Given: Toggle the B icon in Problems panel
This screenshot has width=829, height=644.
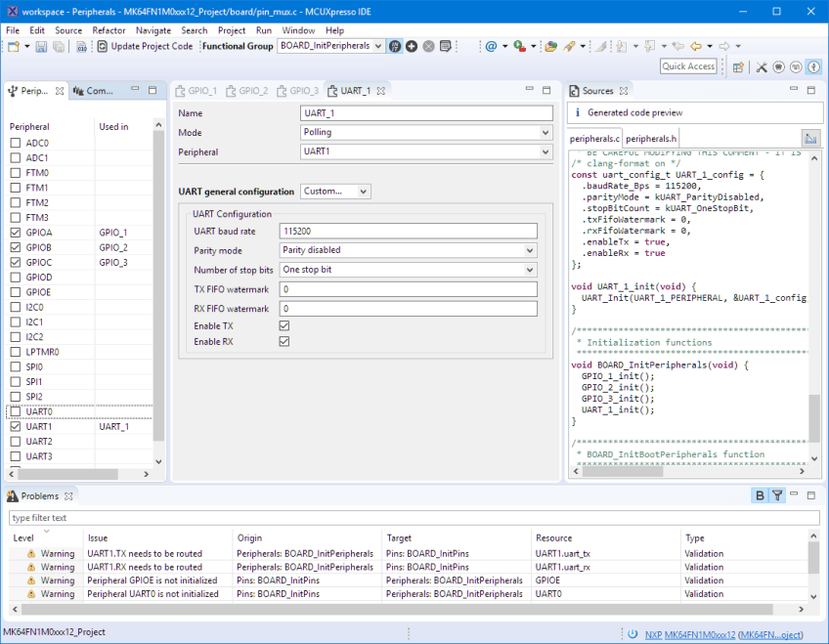Looking at the screenshot, I should pos(760,495).
